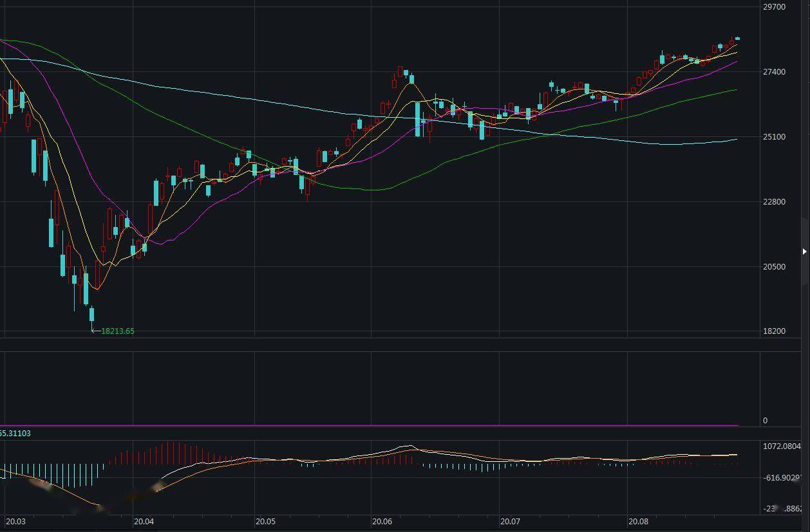Click the 18200 price axis label
This screenshot has width=810, height=532.
tap(774, 331)
